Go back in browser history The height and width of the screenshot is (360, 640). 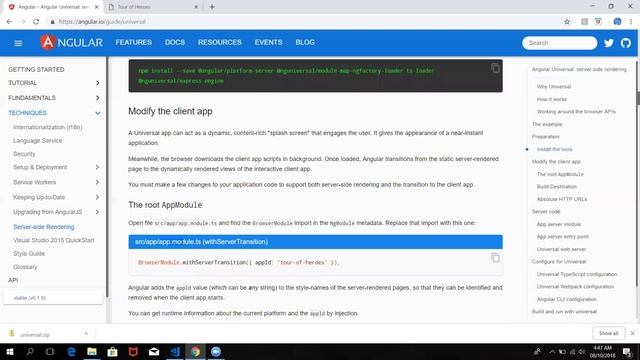coord(9,22)
